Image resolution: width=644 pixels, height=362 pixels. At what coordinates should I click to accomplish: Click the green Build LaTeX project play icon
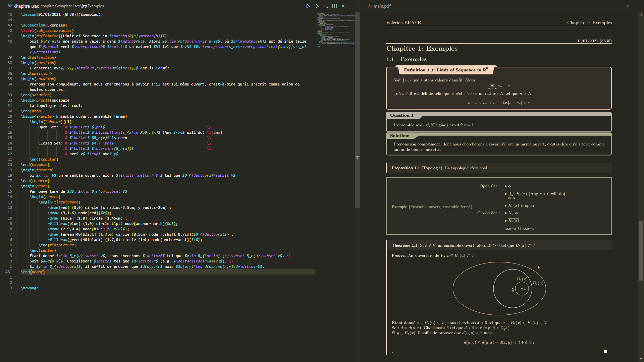tap(317, 6)
